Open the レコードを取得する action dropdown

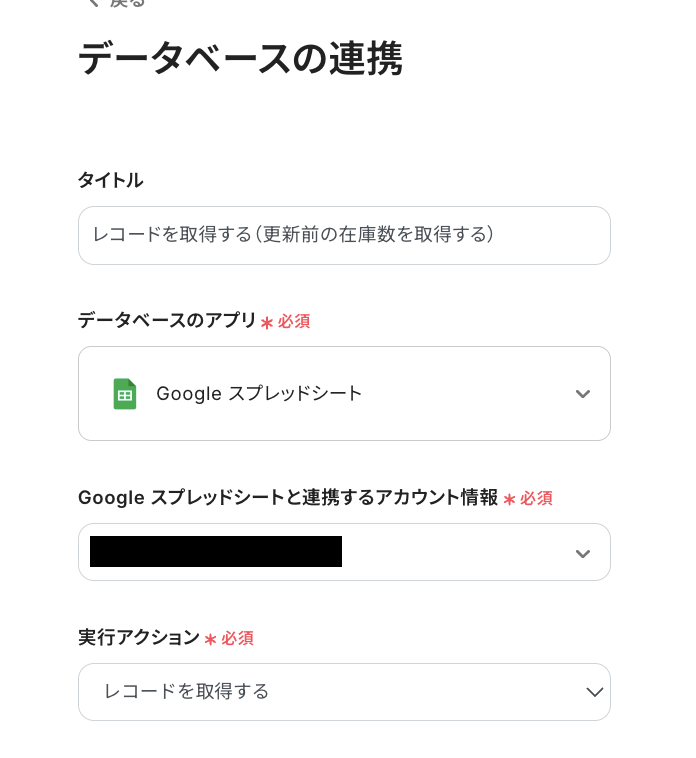(x=344, y=692)
